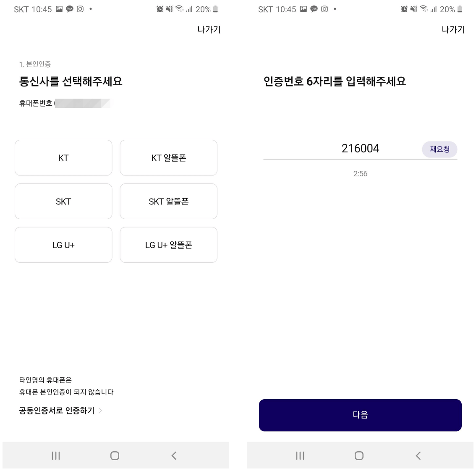This screenshot has height=471, width=476.
Task: Tap the alarm clock status icon
Action: point(160,9)
